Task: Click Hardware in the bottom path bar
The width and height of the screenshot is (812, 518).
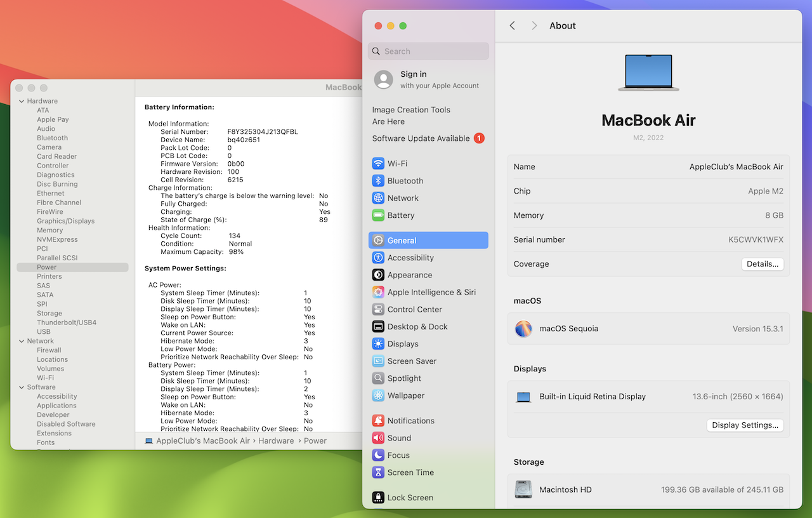Action: point(276,441)
